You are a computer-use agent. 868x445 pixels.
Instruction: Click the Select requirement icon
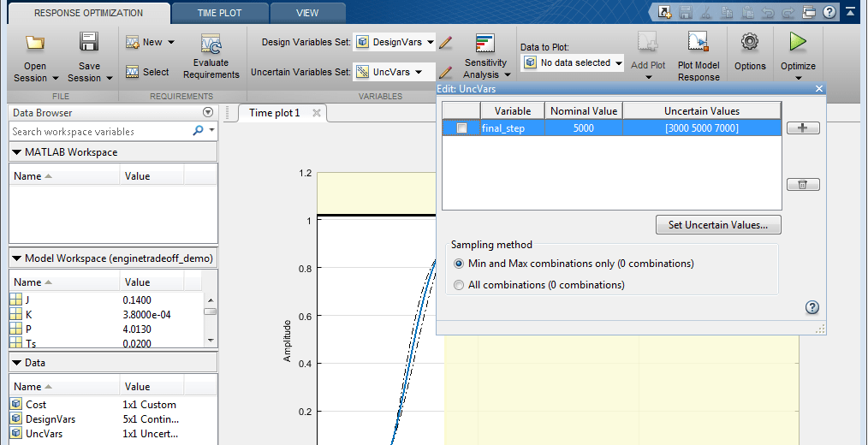(x=132, y=72)
